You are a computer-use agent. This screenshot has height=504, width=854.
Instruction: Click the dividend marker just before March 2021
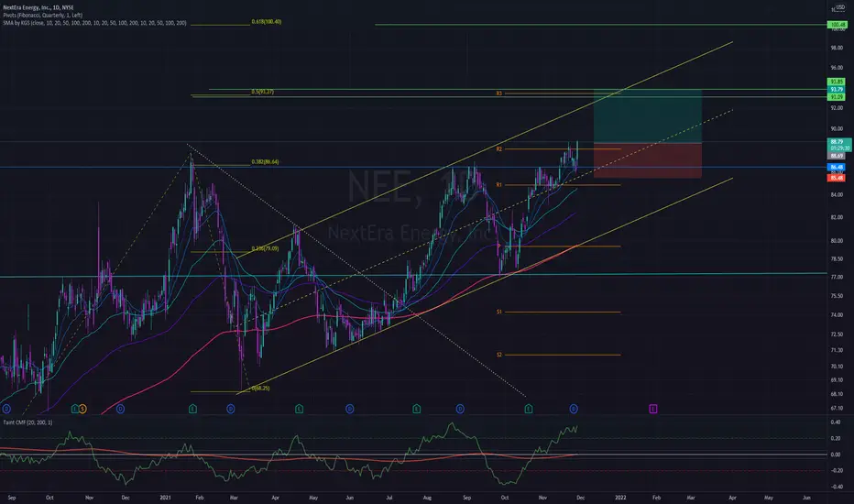click(x=230, y=409)
